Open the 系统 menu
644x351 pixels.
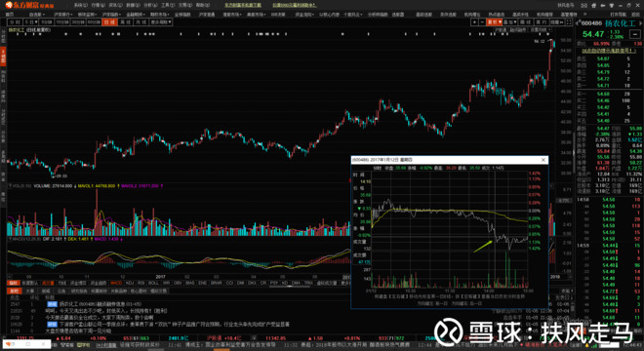coord(81,5)
